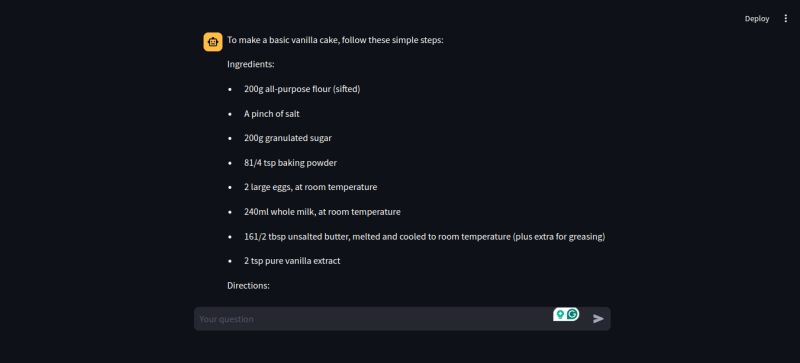
Task: Click the unsalted butter ingredient line
Action: coord(424,236)
